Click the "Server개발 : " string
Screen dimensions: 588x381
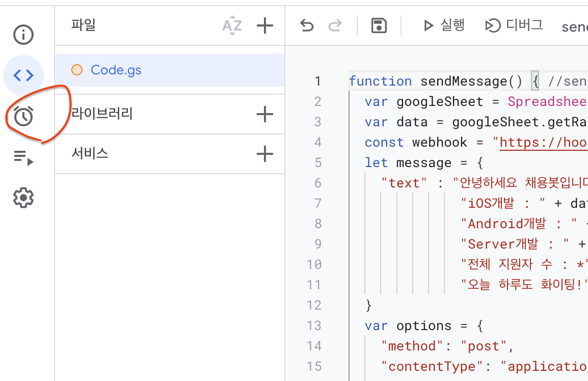(x=515, y=244)
